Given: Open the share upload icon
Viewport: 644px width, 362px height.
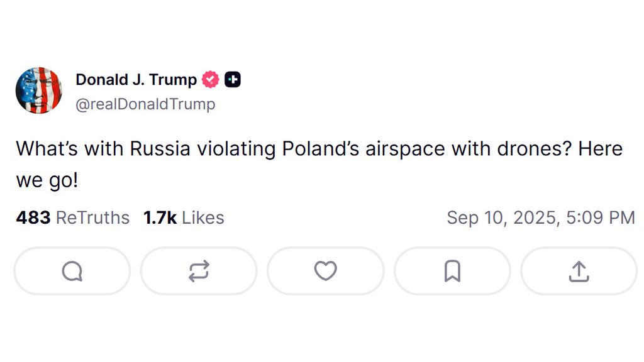Looking at the screenshot, I should pos(579,271).
